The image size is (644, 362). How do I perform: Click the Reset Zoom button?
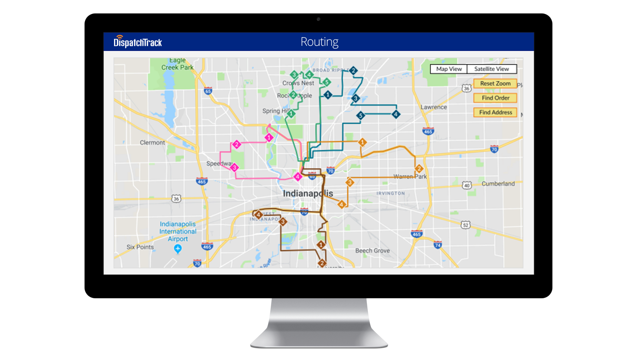(x=494, y=83)
